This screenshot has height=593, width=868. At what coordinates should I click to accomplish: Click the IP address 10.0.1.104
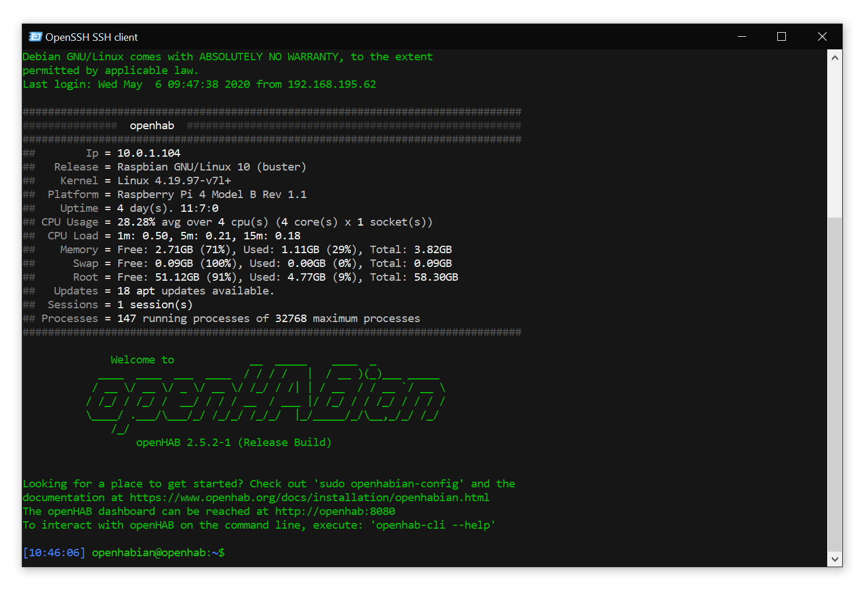(149, 153)
